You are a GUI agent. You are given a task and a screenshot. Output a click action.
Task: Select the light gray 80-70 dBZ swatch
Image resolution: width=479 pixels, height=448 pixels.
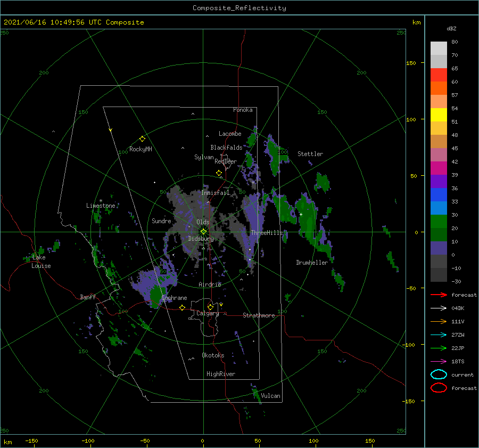pos(439,48)
